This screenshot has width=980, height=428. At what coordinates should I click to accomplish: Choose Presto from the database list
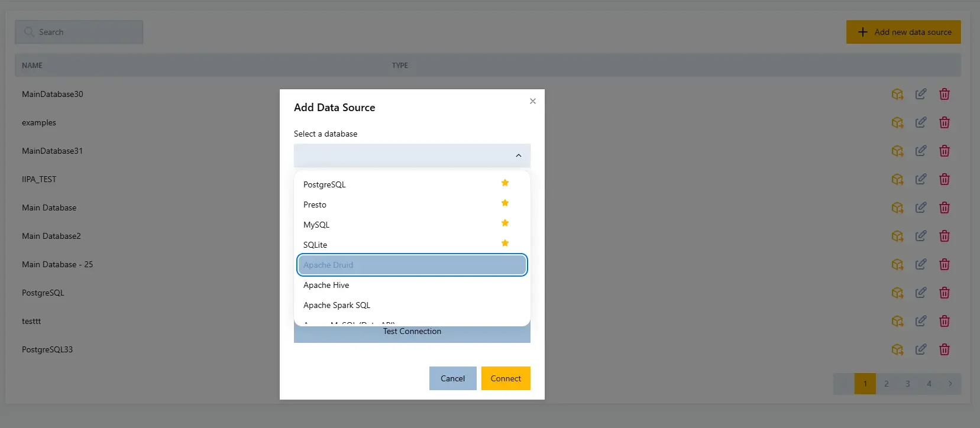pos(412,205)
